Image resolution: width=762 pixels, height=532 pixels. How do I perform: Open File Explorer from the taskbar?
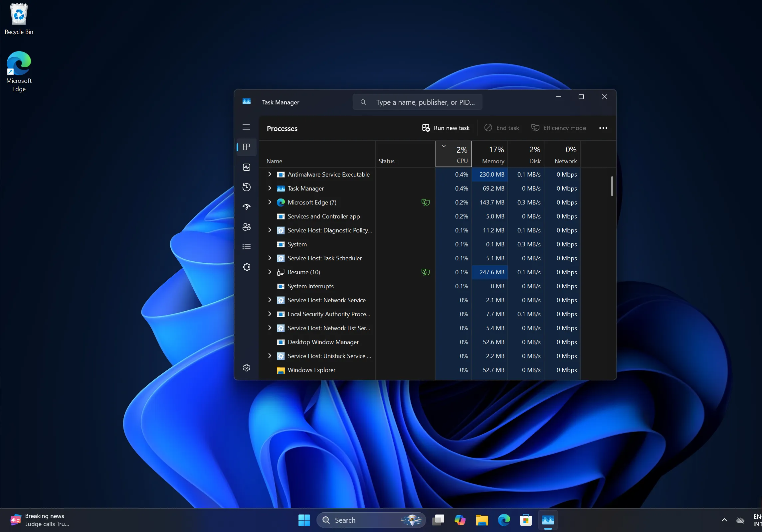[481, 520]
